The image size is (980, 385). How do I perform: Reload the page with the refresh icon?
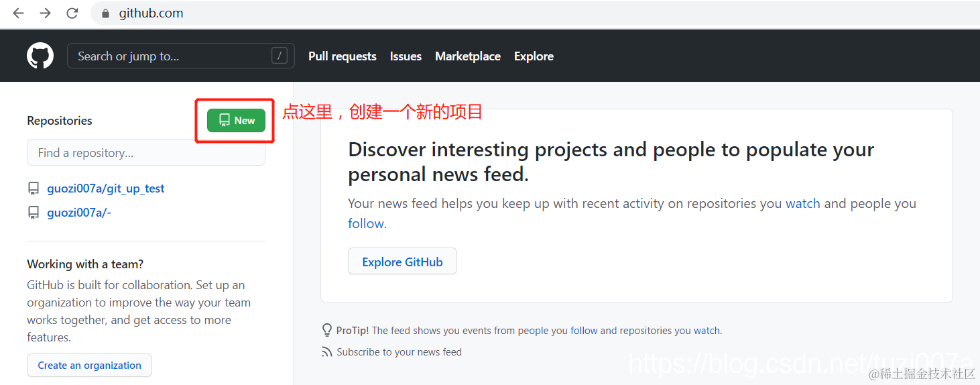coord(72,13)
